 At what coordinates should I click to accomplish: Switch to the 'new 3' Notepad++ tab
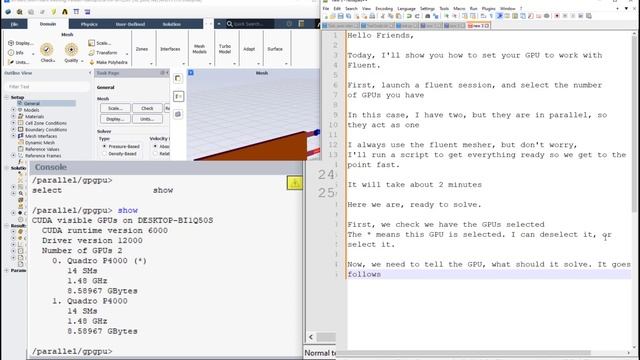coord(478,26)
